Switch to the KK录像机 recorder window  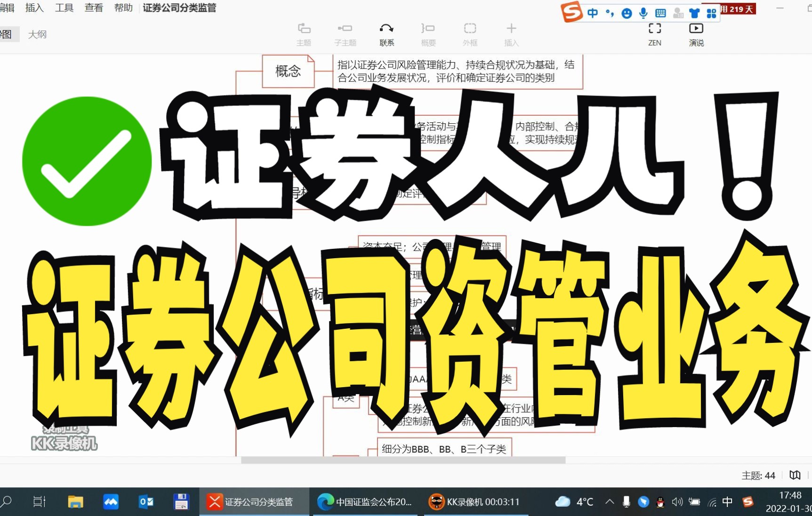[475, 502]
